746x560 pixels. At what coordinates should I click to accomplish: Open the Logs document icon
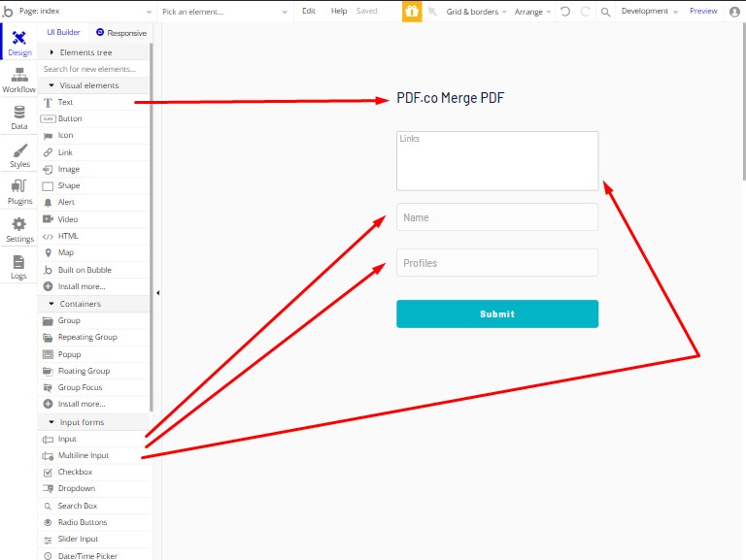point(18,262)
